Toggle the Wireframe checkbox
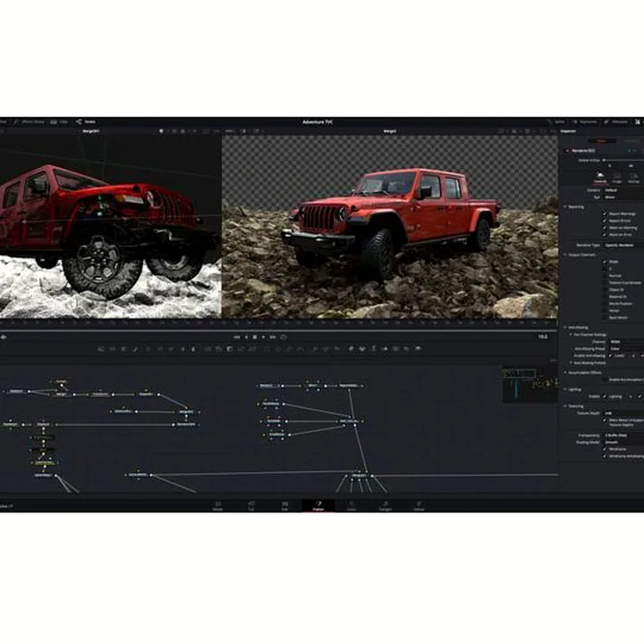644x644 pixels. point(605,449)
